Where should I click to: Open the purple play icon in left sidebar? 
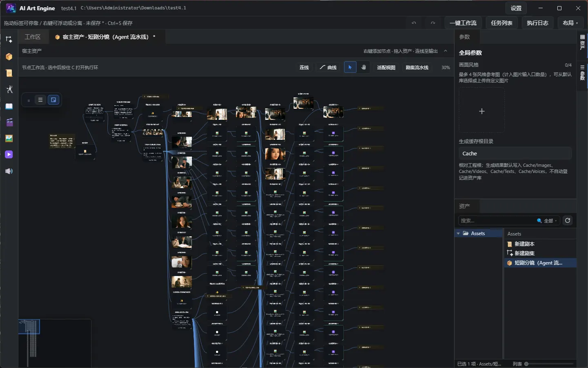pyautogui.click(x=9, y=155)
